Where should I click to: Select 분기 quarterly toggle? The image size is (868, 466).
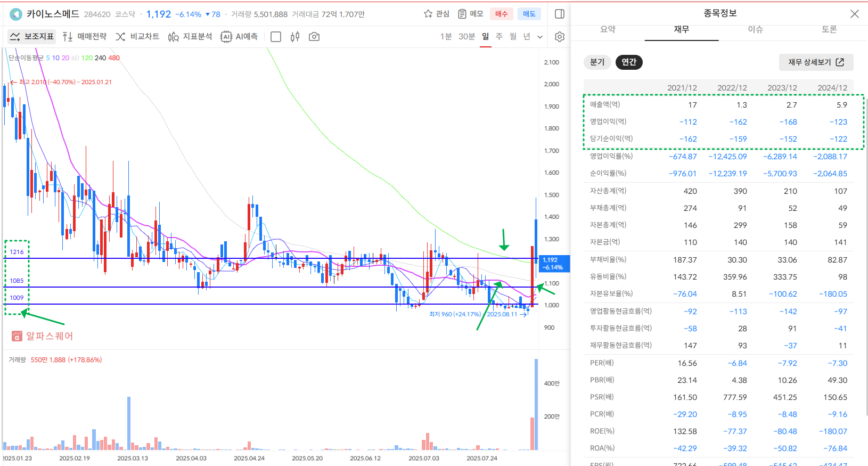click(597, 62)
